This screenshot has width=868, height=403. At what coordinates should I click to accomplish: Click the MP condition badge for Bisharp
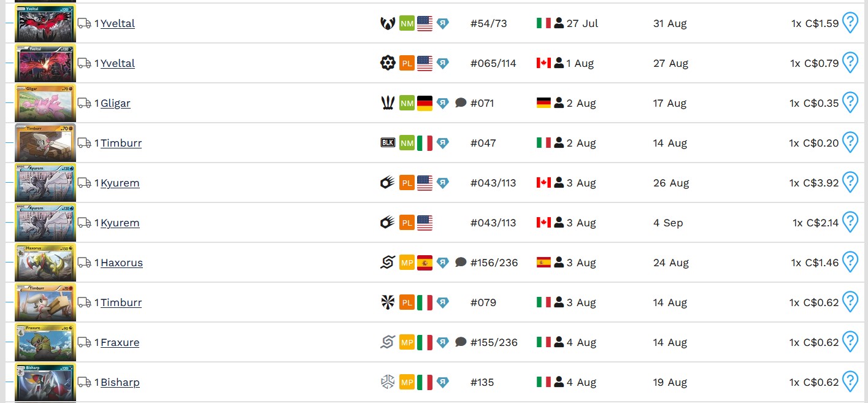tap(407, 382)
